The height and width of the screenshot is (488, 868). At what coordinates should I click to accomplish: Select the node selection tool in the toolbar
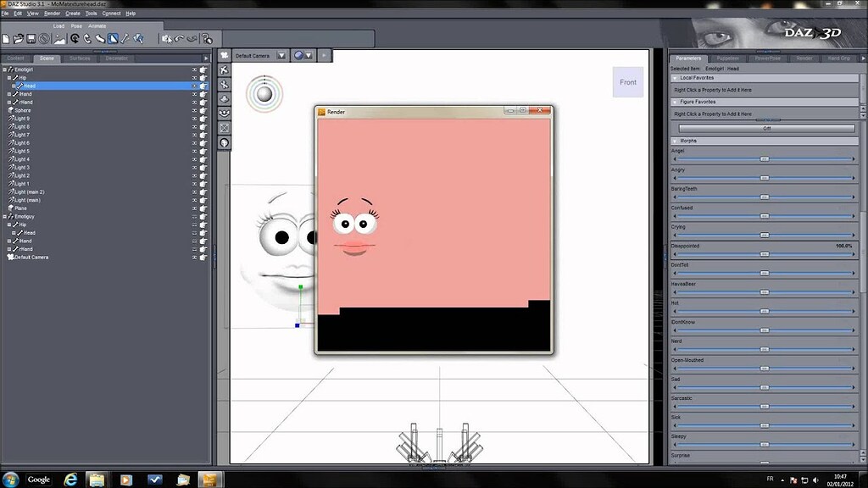(138, 38)
